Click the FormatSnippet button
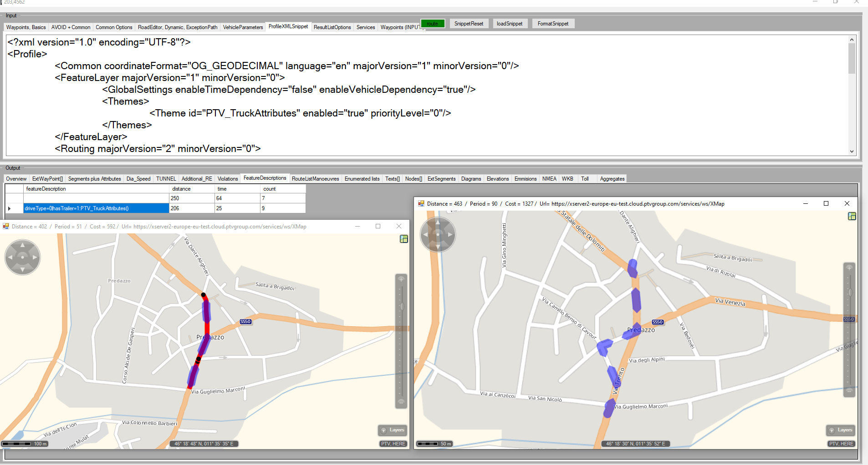Screen dimensions: 868x465 [553, 24]
